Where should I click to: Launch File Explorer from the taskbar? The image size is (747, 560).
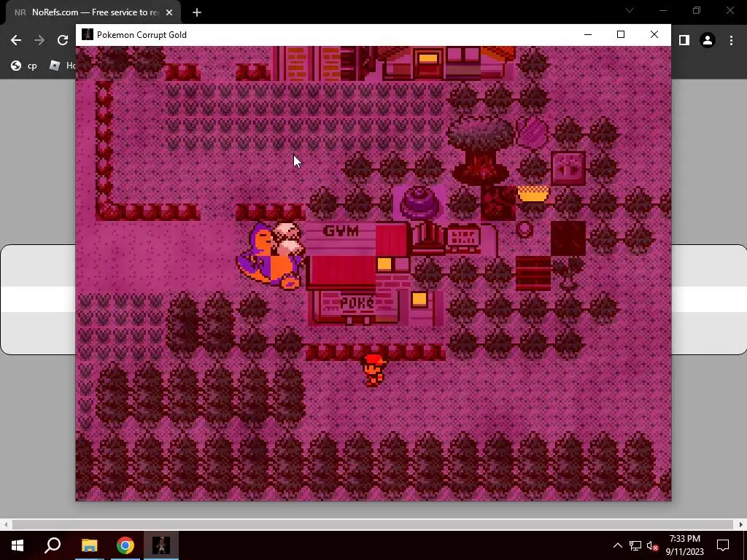pos(89,545)
